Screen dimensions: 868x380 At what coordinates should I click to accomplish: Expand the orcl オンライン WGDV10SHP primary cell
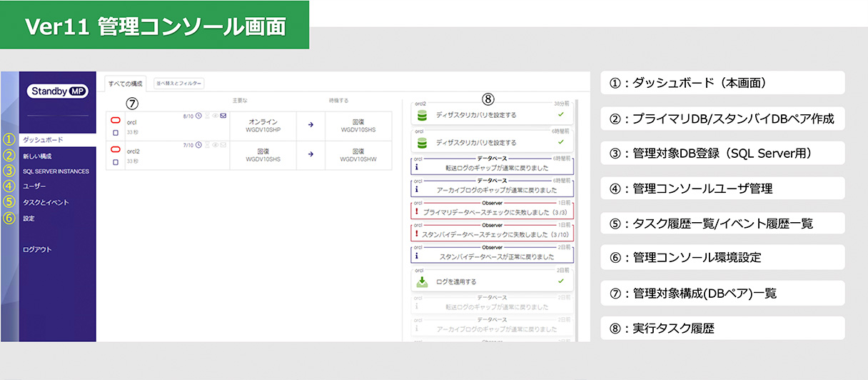pos(263,125)
